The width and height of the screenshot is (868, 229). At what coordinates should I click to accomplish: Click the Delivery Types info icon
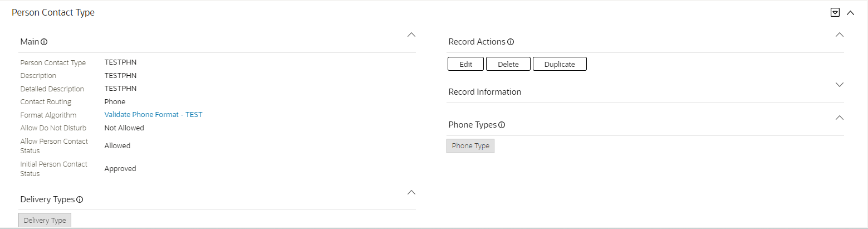(80, 199)
